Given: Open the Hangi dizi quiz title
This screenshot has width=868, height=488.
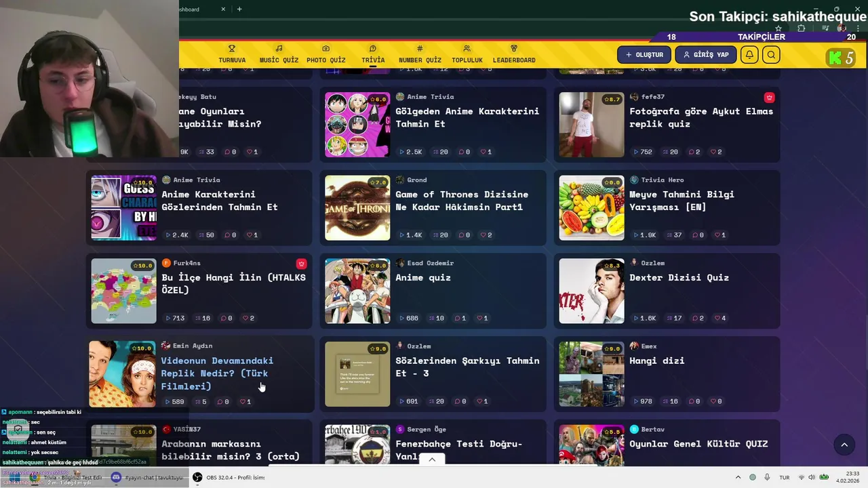Looking at the screenshot, I should coord(656,361).
